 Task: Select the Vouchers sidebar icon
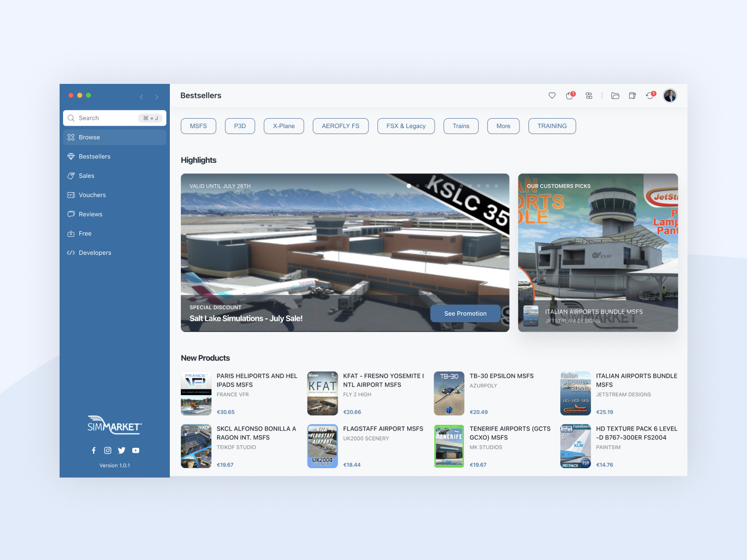[x=72, y=195]
